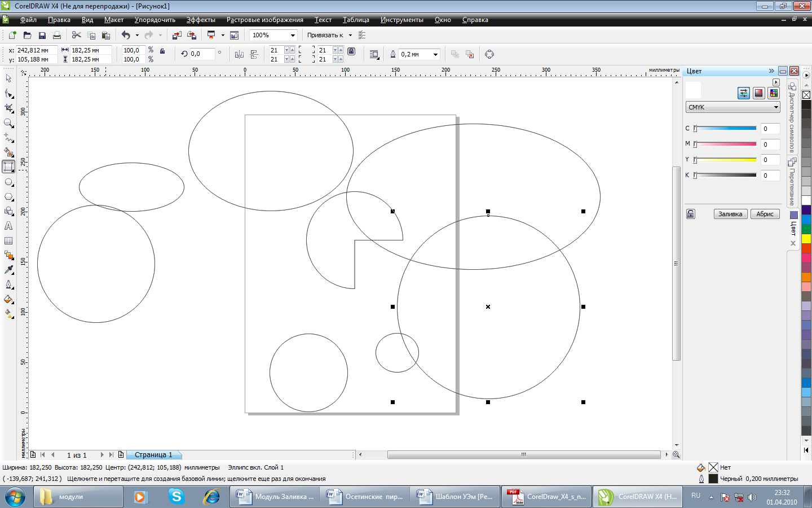The height and width of the screenshot is (508, 812).
Task: Open the Skype taskbar icon
Action: [176, 497]
